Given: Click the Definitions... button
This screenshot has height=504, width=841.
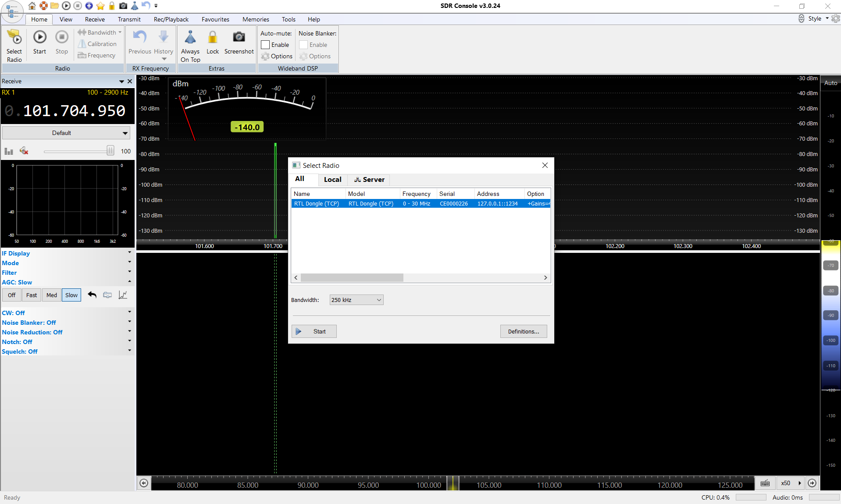Looking at the screenshot, I should 523,331.
